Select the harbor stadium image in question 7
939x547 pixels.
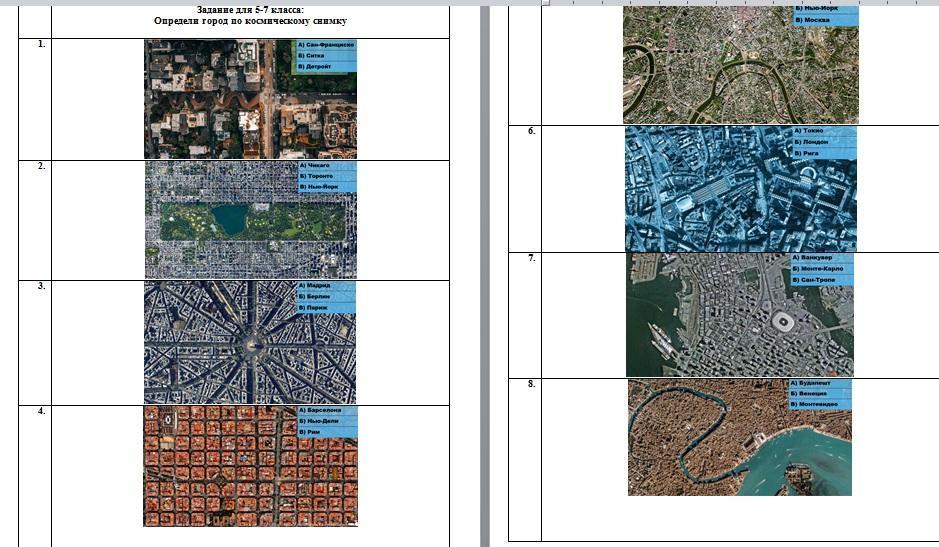[740, 315]
